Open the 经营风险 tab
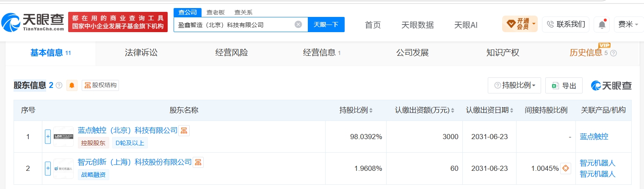 pyautogui.click(x=232, y=53)
